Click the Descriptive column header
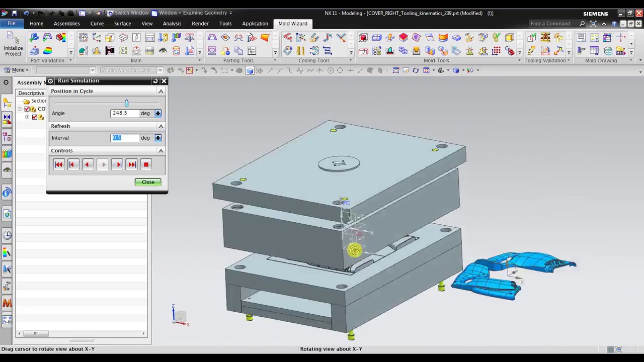Viewport: 644px width, 362px height. click(31, 93)
